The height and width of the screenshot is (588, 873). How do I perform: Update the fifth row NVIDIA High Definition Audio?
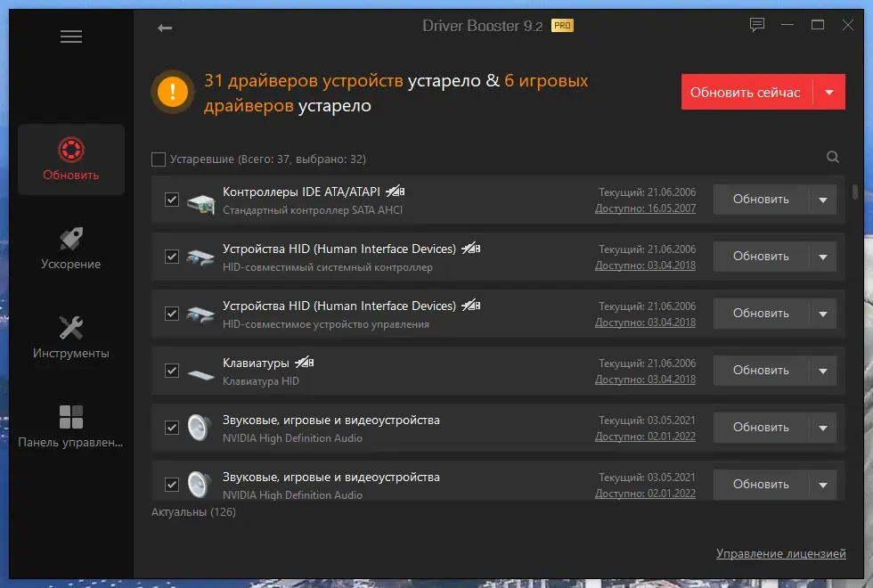[761, 428]
